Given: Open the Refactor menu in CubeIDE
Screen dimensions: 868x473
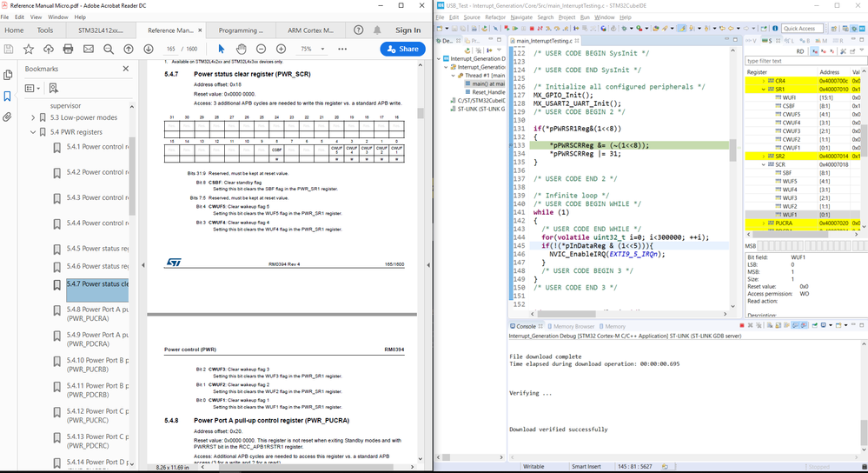Looking at the screenshot, I should coord(495,17).
